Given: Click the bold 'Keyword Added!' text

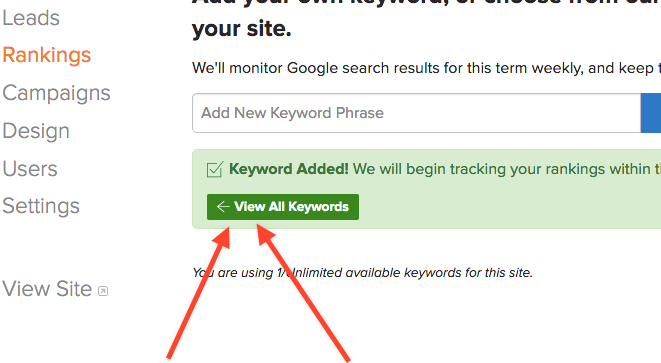Looking at the screenshot, I should [x=289, y=169].
